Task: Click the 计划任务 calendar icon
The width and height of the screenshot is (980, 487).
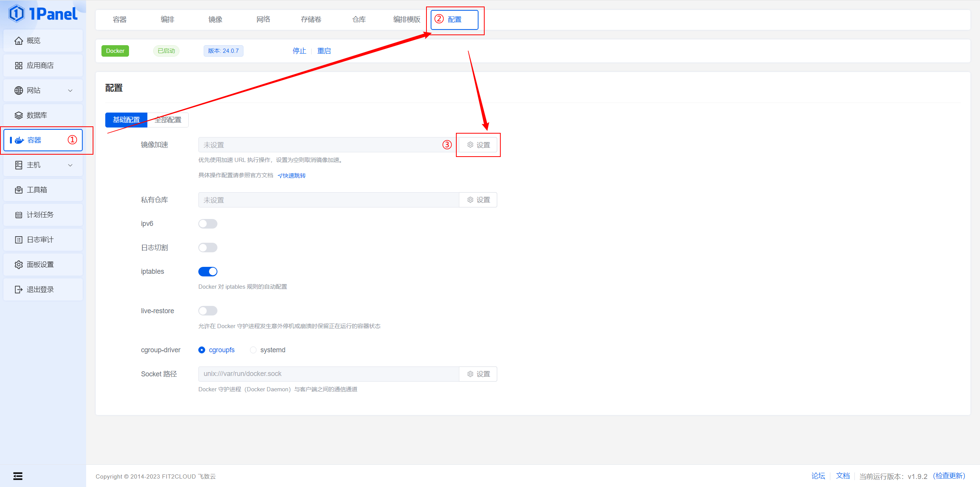Action: (x=18, y=215)
